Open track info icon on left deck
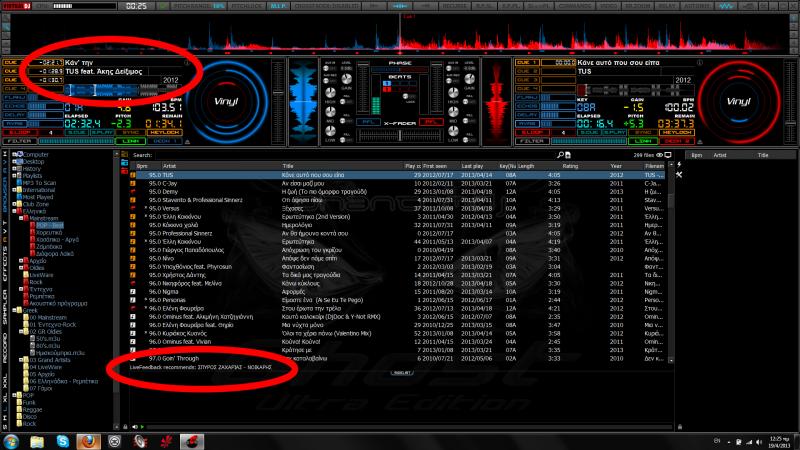Image resolution: width=800 pixels, height=450 pixels. 187,63
